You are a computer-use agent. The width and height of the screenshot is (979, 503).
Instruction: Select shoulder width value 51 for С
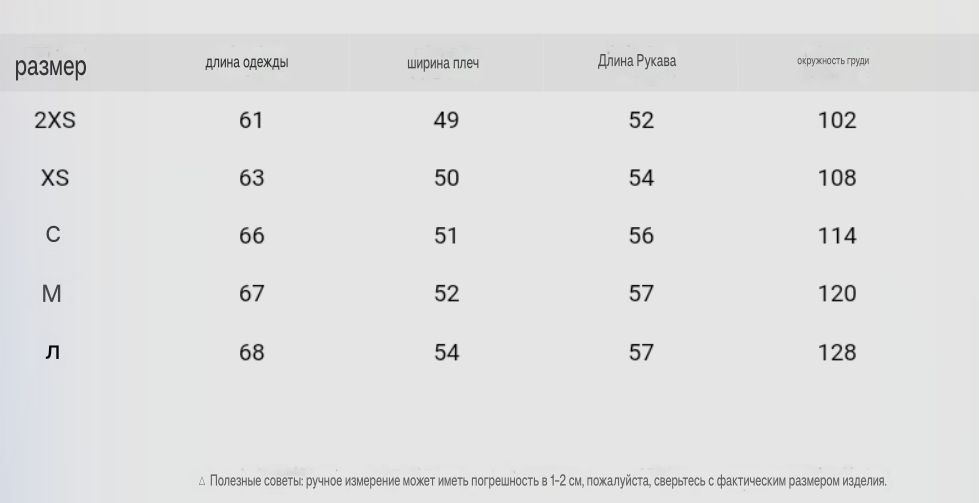click(x=446, y=236)
